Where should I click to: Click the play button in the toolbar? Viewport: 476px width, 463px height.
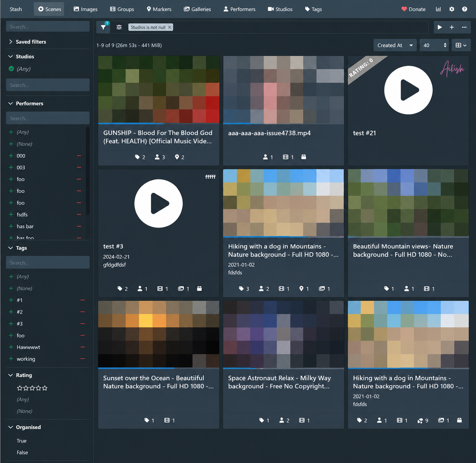[440, 27]
